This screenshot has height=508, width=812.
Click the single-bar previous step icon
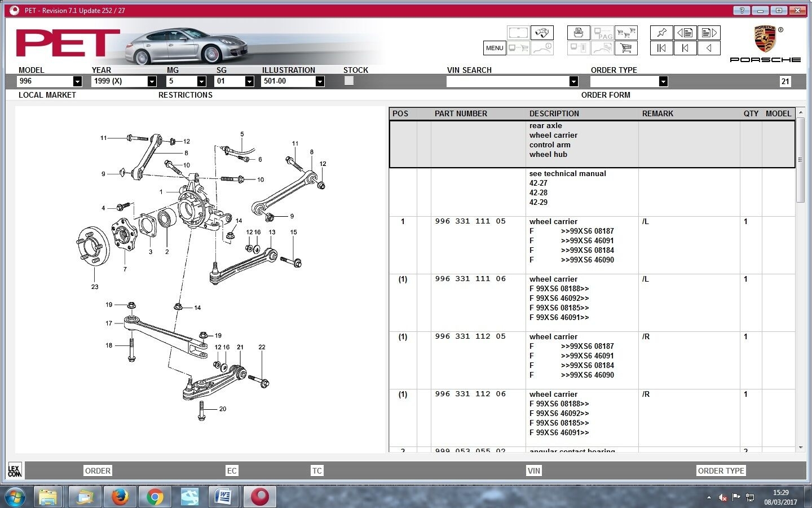pos(685,48)
